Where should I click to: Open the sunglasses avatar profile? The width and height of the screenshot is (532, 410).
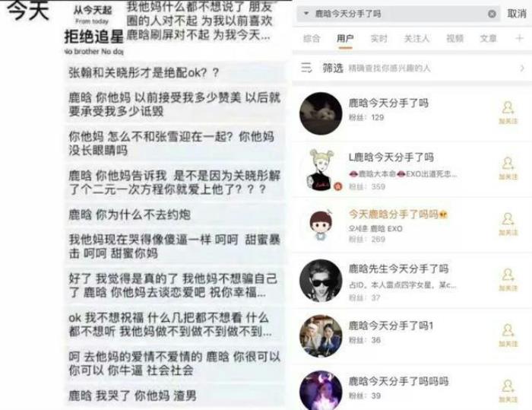click(321, 281)
